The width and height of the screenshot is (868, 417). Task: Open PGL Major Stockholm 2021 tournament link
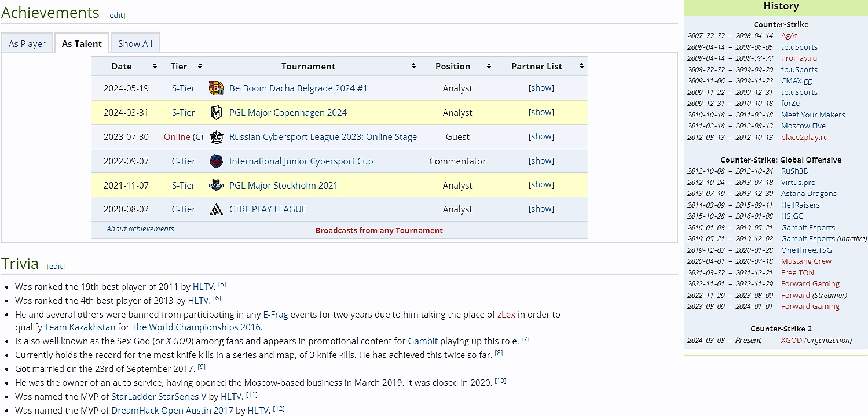[x=283, y=186]
